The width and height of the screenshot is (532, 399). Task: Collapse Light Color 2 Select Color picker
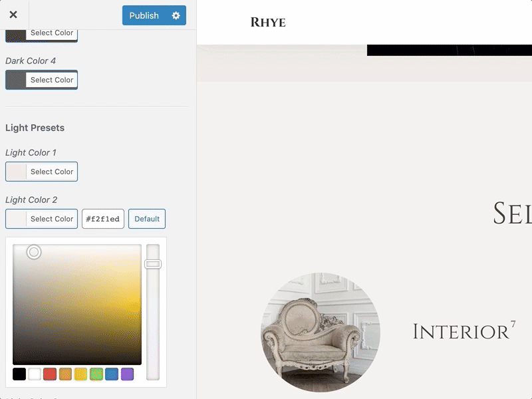coord(41,219)
